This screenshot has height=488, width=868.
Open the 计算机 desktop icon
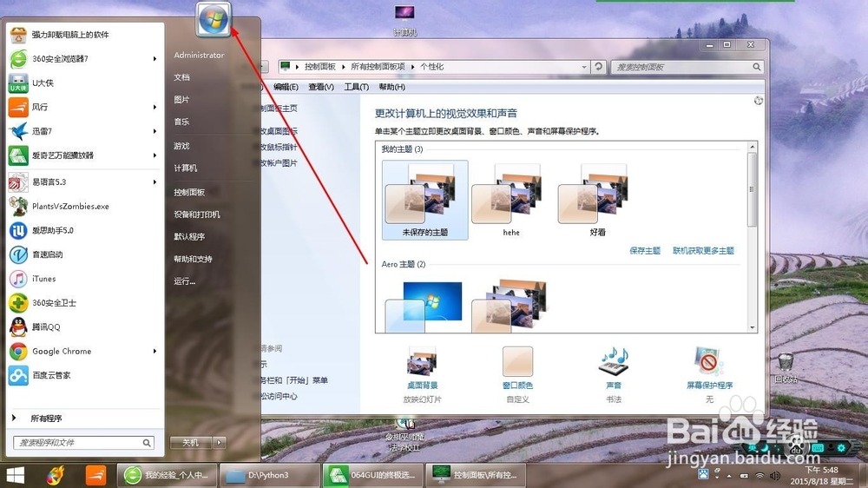point(404,20)
